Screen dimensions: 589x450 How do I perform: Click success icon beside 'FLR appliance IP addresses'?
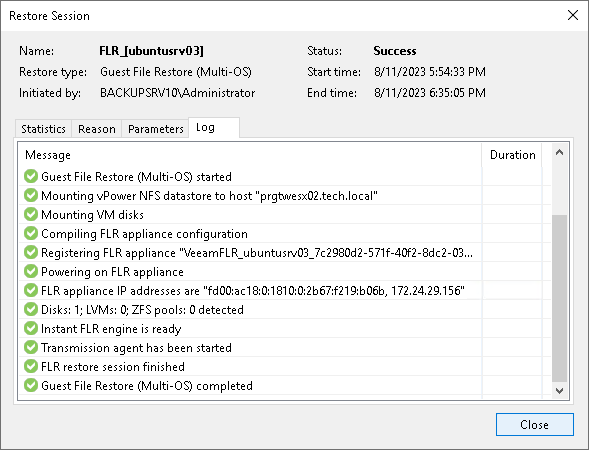pos(31,290)
